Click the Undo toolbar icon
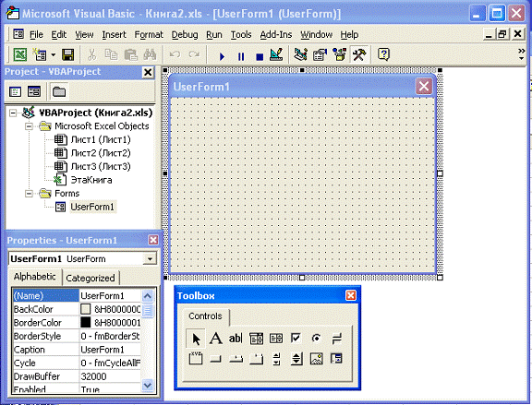This screenshot has width=532, height=405. pyautogui.click(x=175, y=54)
